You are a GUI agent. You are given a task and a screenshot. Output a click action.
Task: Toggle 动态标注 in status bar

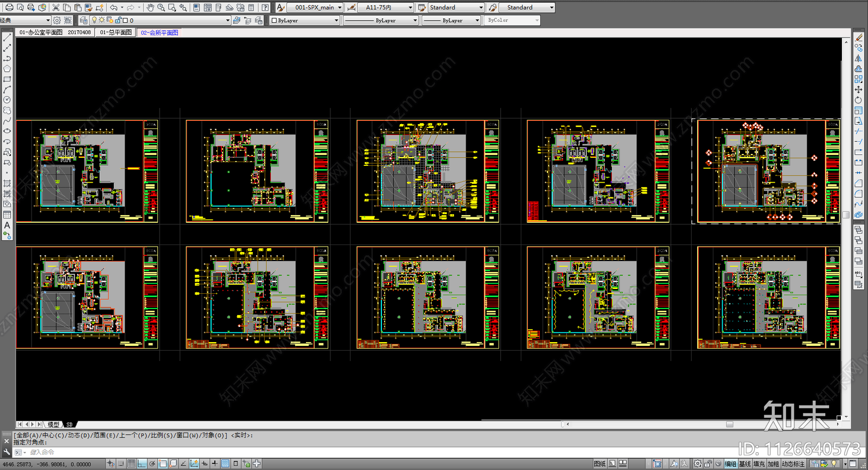793,464
